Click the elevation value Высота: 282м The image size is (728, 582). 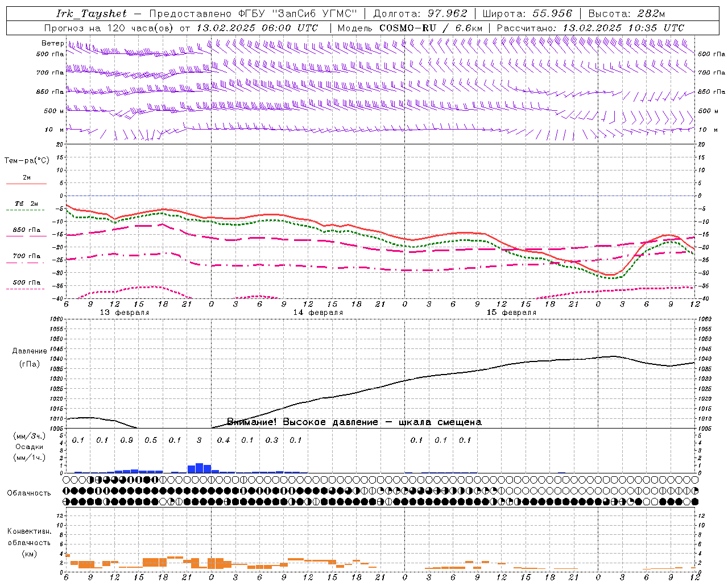626,14
